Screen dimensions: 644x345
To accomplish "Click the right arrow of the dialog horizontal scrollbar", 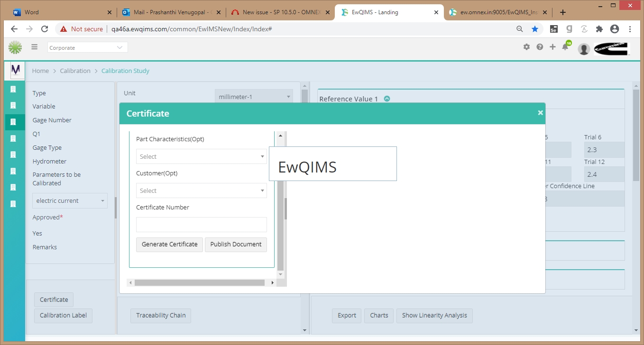I will [272, 282].
